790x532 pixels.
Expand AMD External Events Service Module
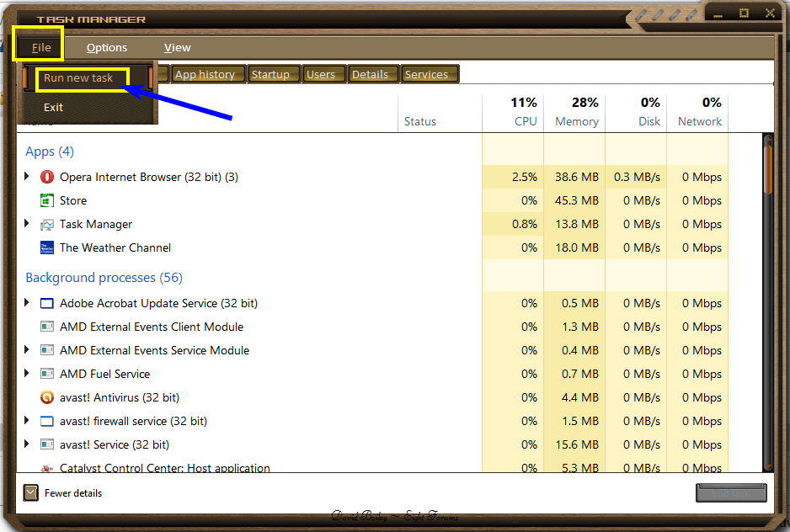click(27, 349)
